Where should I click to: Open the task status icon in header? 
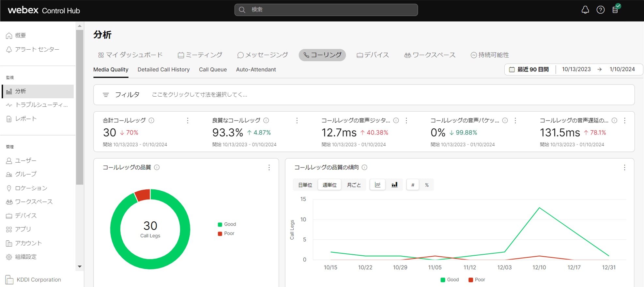point(615,9)
